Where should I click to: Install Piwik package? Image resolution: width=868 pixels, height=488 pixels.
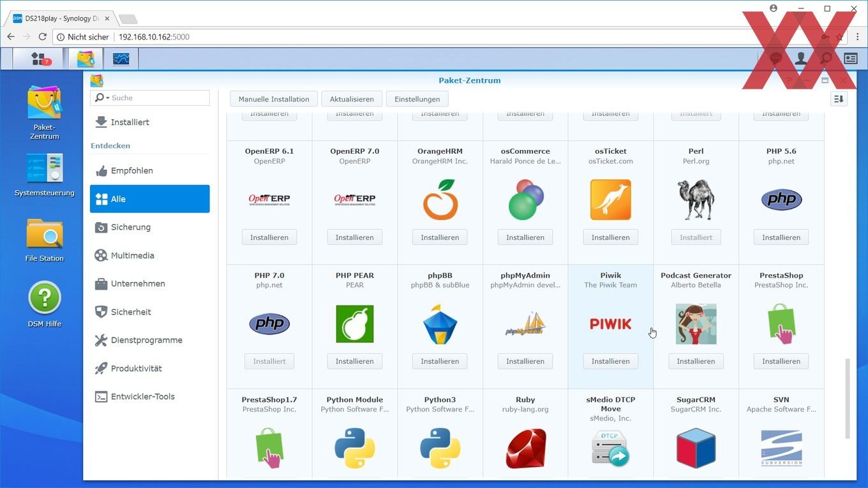pos(611,361)
